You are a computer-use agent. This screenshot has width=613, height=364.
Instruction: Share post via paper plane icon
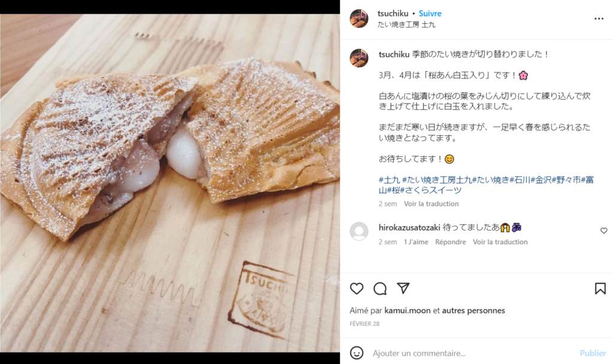tap(403, 288)
